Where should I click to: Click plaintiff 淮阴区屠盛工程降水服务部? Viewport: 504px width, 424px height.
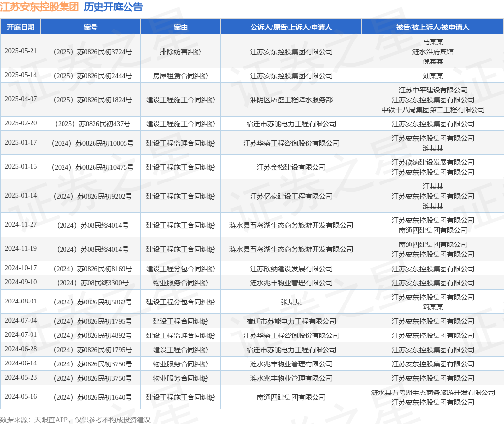(x=291, y=100)
